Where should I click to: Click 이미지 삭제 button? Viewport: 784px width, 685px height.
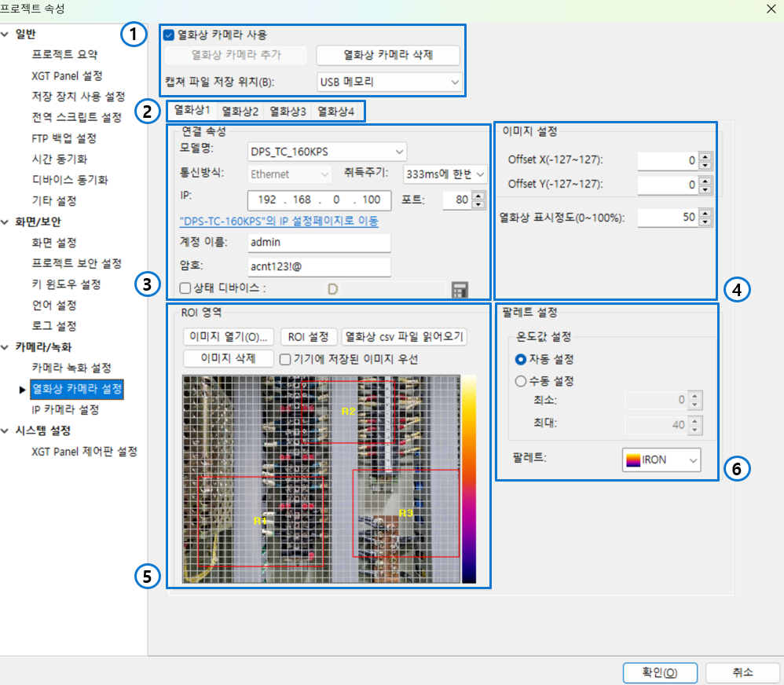[x=229, y=358]
